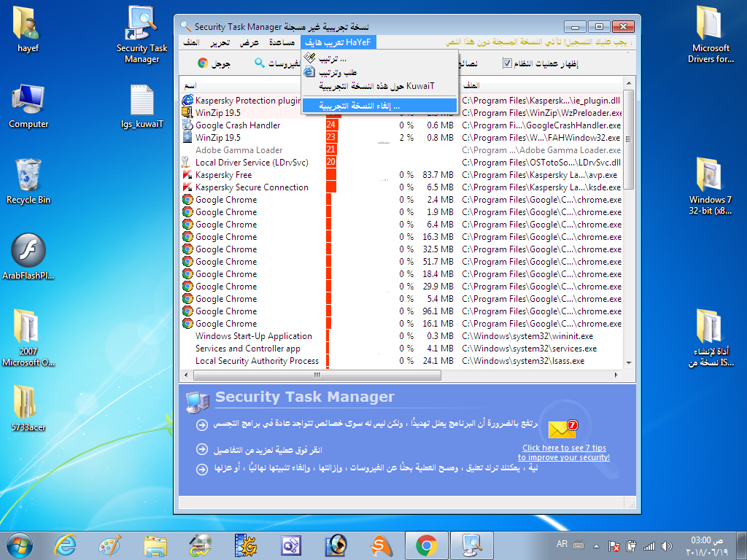
Task: Click the envelope tips icon with badge 7
Action: pos(562,429)
